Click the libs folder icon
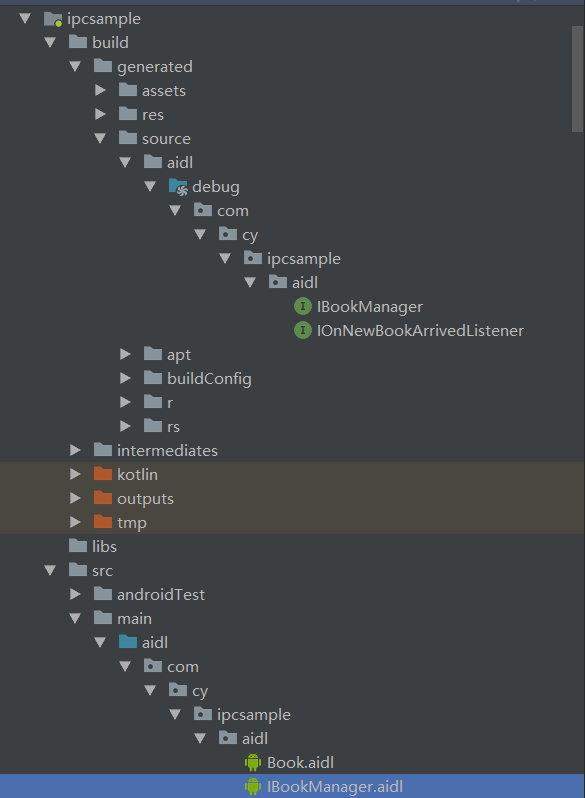The height and width of the screenshot is (798, 585). (x=78, y=545)
